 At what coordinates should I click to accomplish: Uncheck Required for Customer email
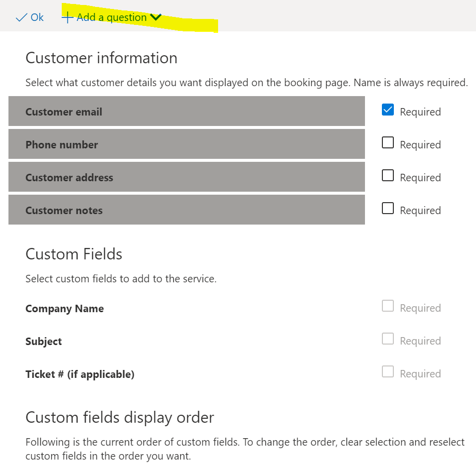(388, 110)
